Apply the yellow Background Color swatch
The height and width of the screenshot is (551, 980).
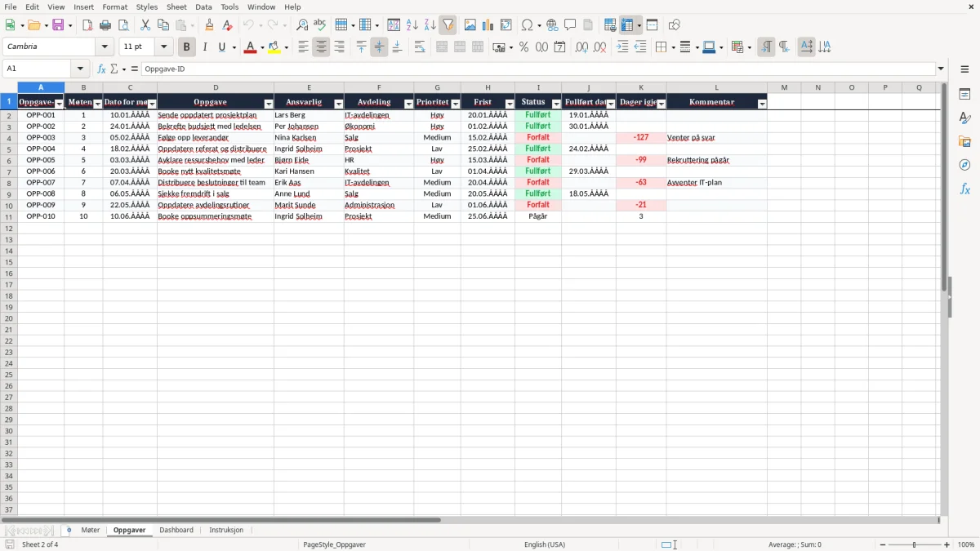click(x=274, y=47)
